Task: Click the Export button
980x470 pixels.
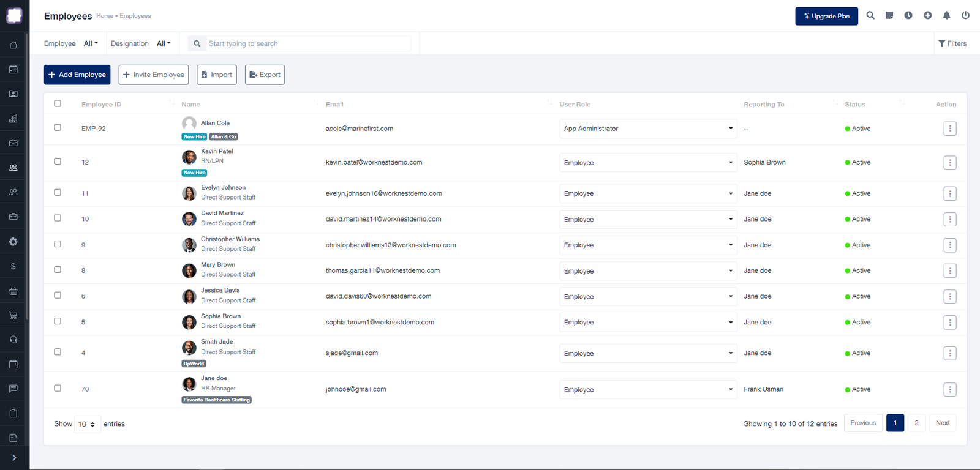Action: pyautogui.click(x=265, y=75)
